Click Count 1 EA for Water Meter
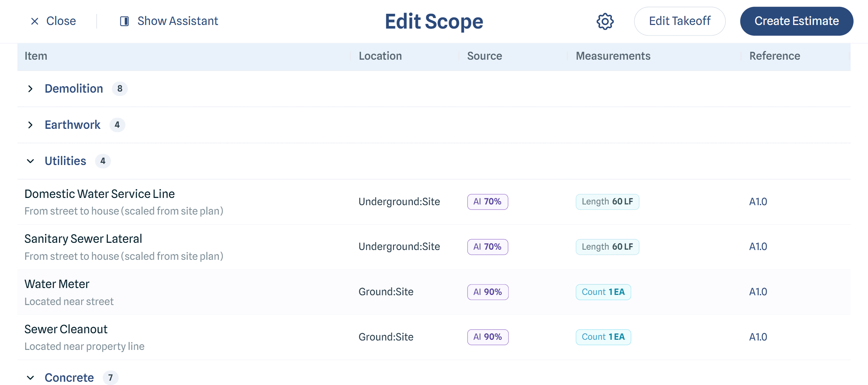Image resolution: width=868 pixels, height=385 pixels. click(x=603, y=292)
